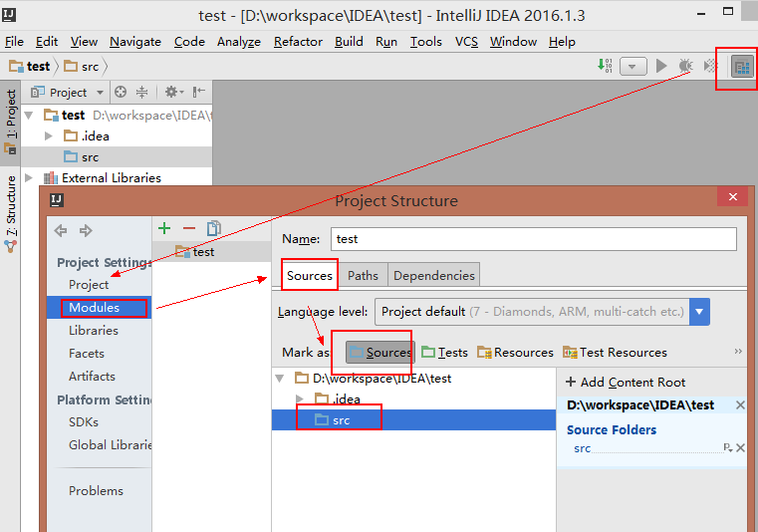
Task: Select test module in module list
Action: (x=212, y=252)
